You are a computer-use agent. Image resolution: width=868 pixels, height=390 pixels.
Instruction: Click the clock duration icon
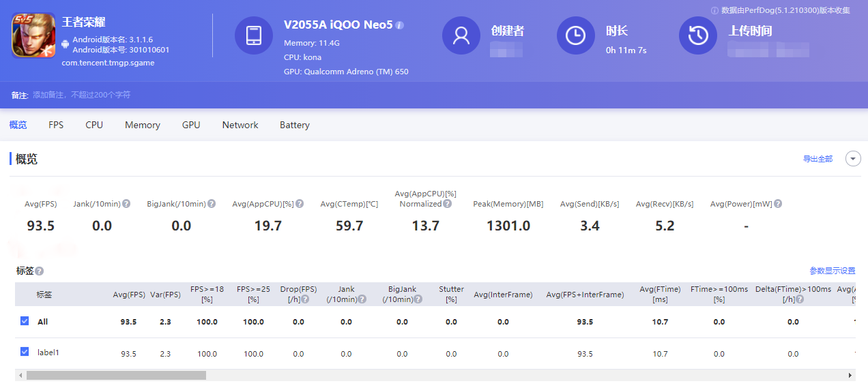576,35
